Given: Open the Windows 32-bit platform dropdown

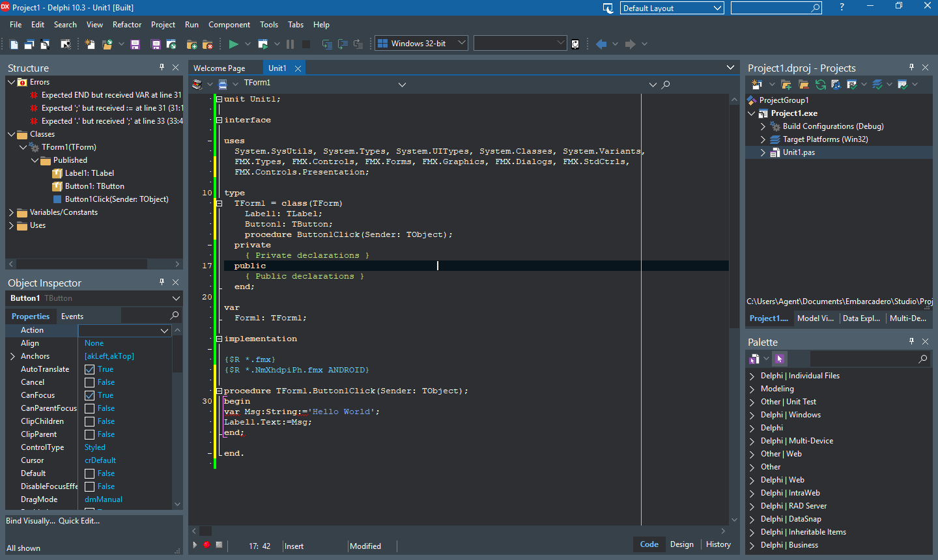Looking at the screenshot, I should coord(462,43).
